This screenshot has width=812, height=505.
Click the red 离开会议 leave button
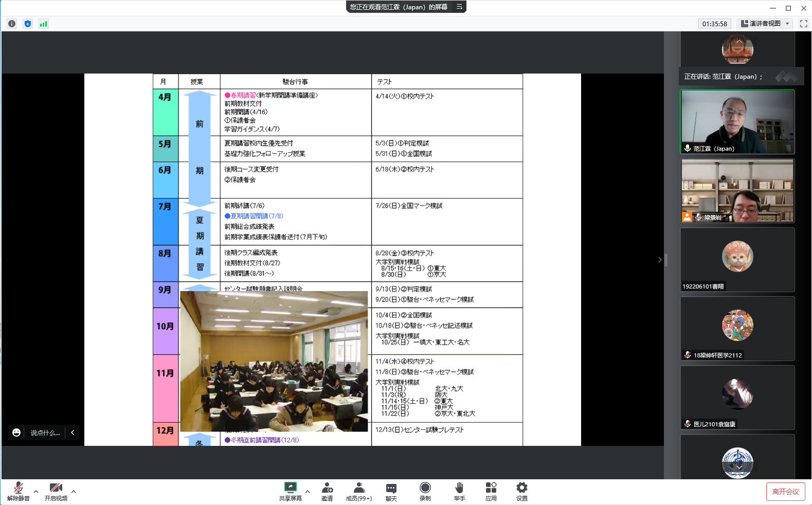(x=785, y=492)
